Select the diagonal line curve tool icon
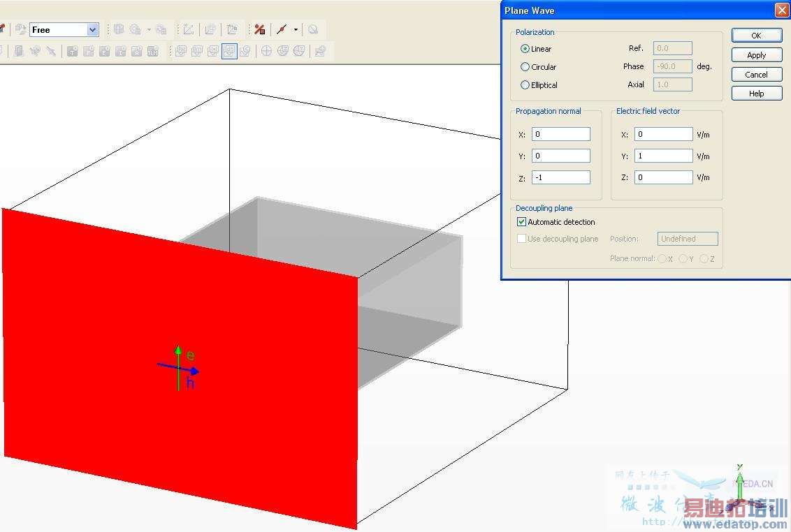791x532 pixels. click(x=282, y=30)
